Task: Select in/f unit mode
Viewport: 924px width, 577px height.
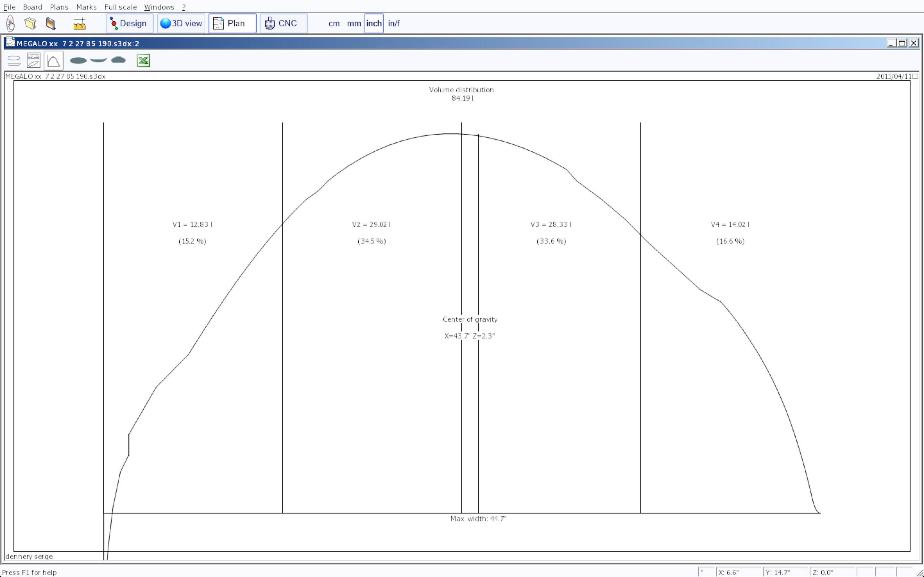Action: point(394,23)
